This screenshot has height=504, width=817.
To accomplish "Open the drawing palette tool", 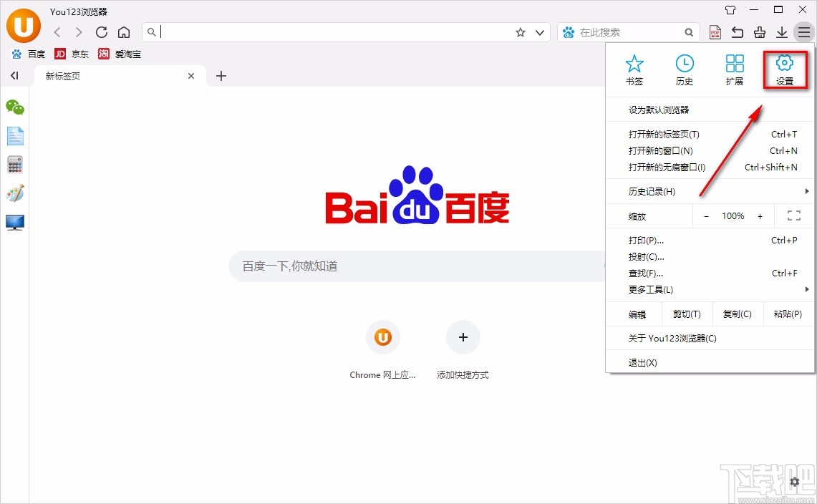I will tap(15, 193).
